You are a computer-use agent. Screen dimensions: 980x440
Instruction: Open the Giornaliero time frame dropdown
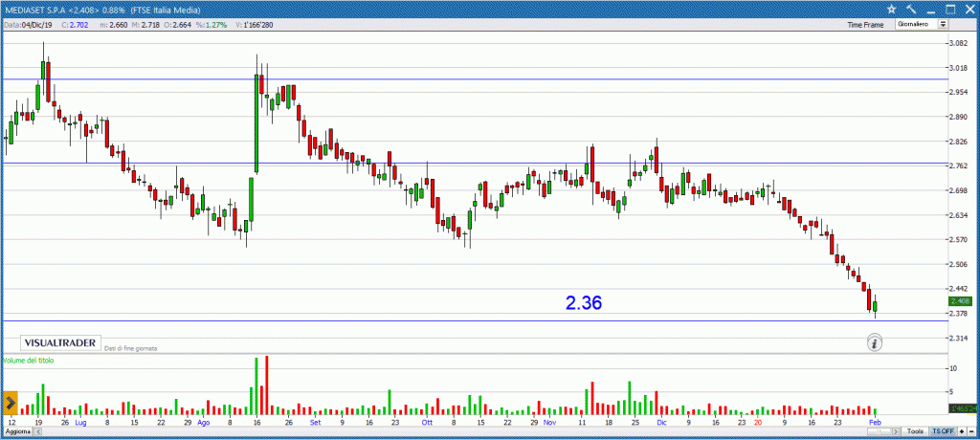(922, 24)
